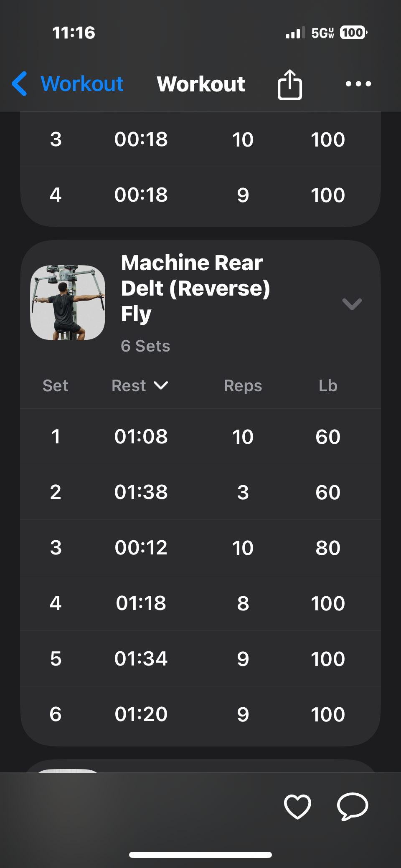Tap rest time 01:34 in set 5
Viewport: 401px width, 868px height.
point(141,659)
